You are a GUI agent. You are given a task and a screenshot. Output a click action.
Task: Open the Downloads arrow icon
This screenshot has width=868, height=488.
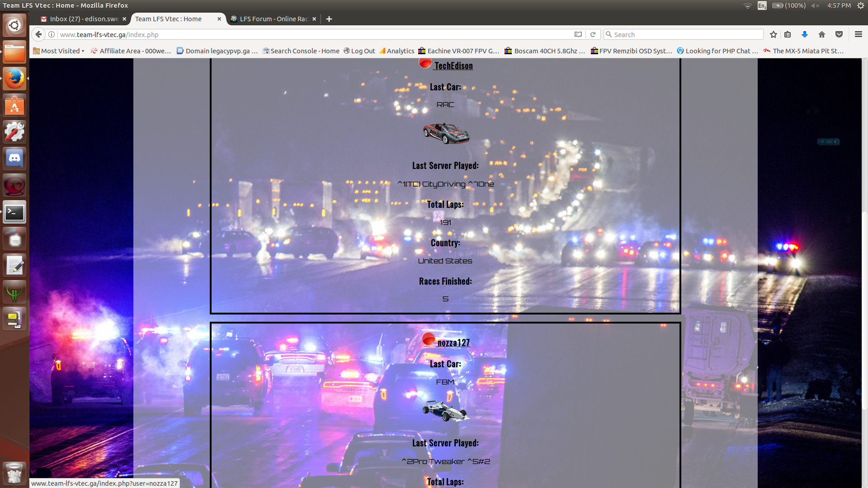pyautogui.click(x=804, y=34)
